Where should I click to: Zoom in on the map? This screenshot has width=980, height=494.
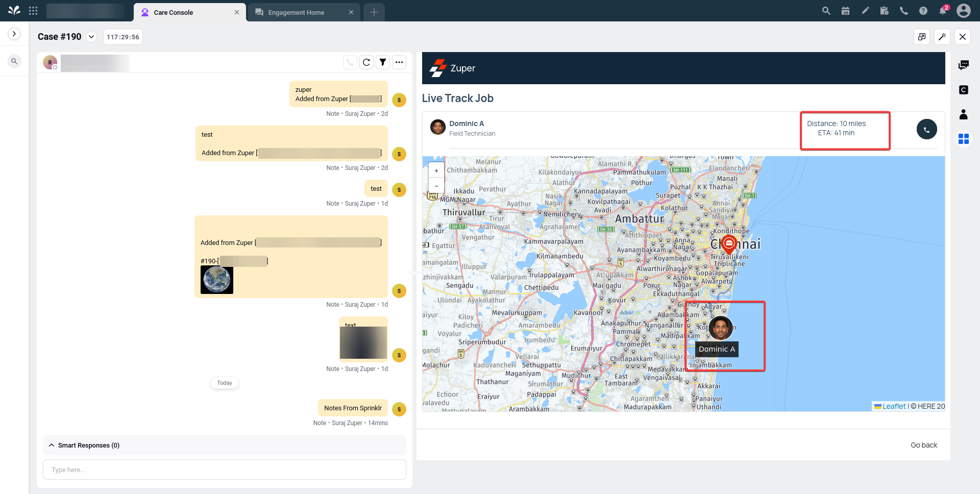(x=436, y=171)
